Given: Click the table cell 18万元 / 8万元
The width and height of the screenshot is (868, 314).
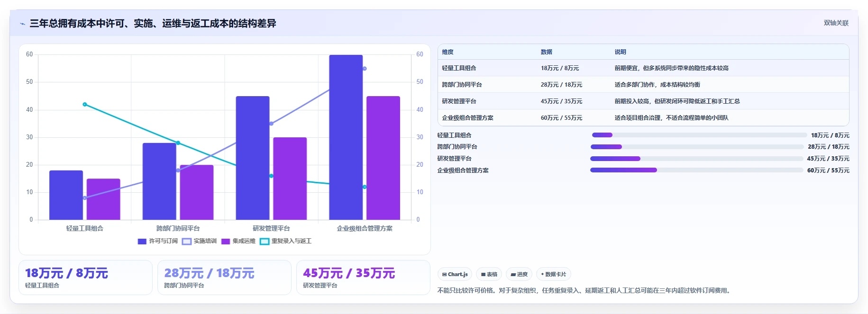Looking at the screenshot, I should [x=560, y=68].
